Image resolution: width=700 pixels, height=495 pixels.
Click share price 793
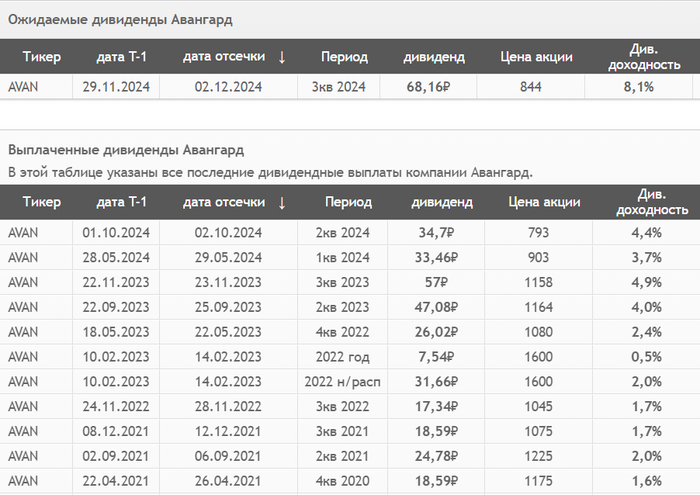pos(538,233)
